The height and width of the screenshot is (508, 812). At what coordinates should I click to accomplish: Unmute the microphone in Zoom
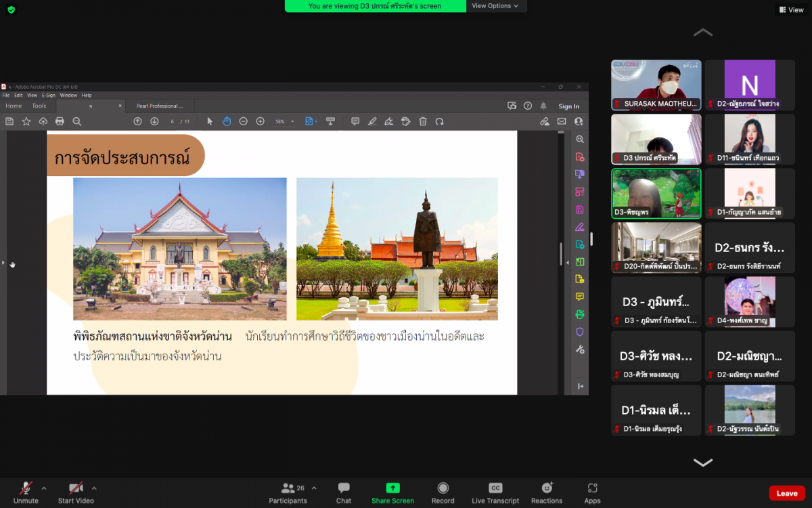[26, 492]
